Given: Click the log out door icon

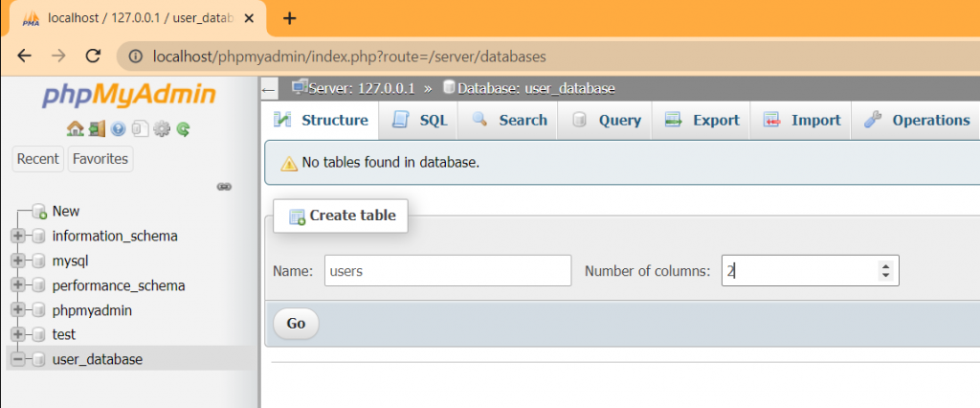Looking at the screenshot, I should coord(97,128).
